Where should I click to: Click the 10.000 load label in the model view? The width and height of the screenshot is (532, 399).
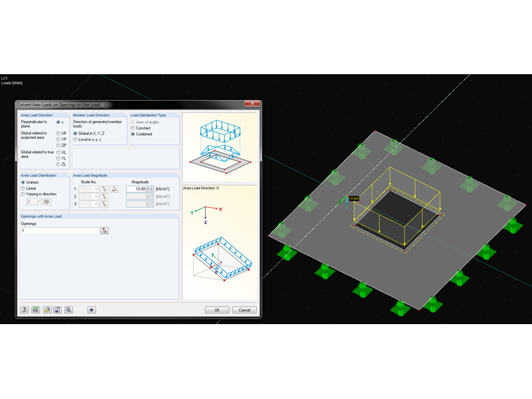click(354, 199)
